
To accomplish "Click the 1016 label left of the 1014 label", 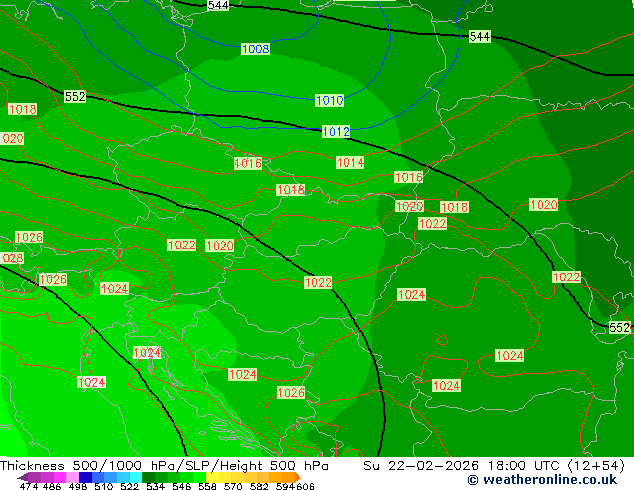I will point(248,163).
